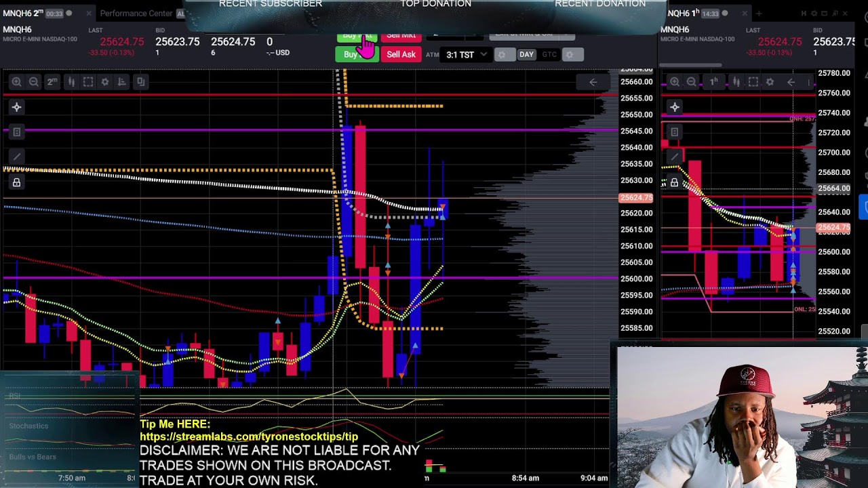Select the line drawing tool on 1h chart
Screen dimensions: 868x488
coord(674,157)
